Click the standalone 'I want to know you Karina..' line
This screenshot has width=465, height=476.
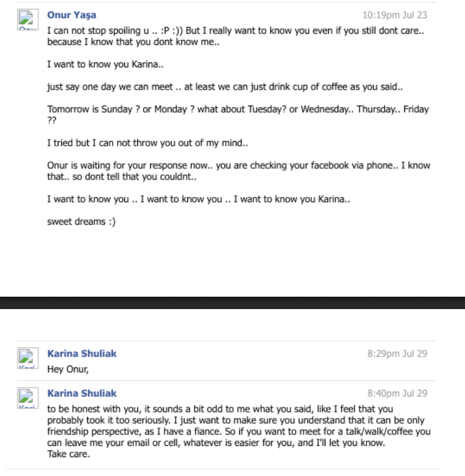pyautogui.click(x=105, y=65)
